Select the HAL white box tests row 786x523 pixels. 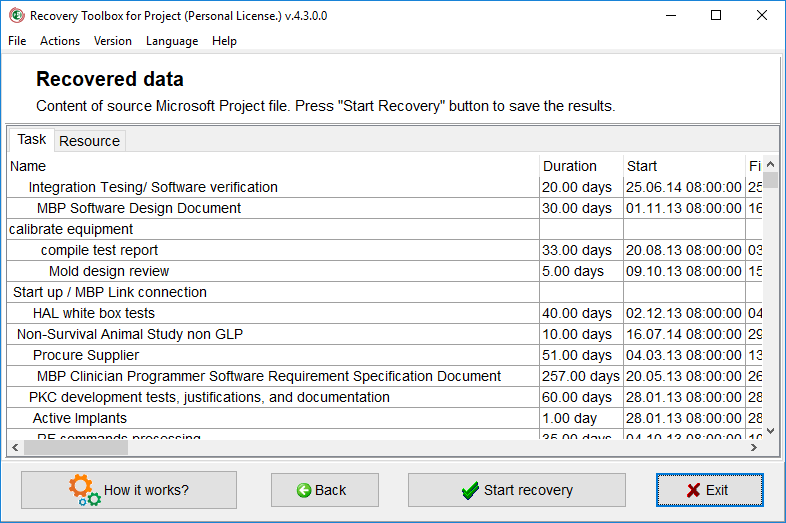(384, 313)
